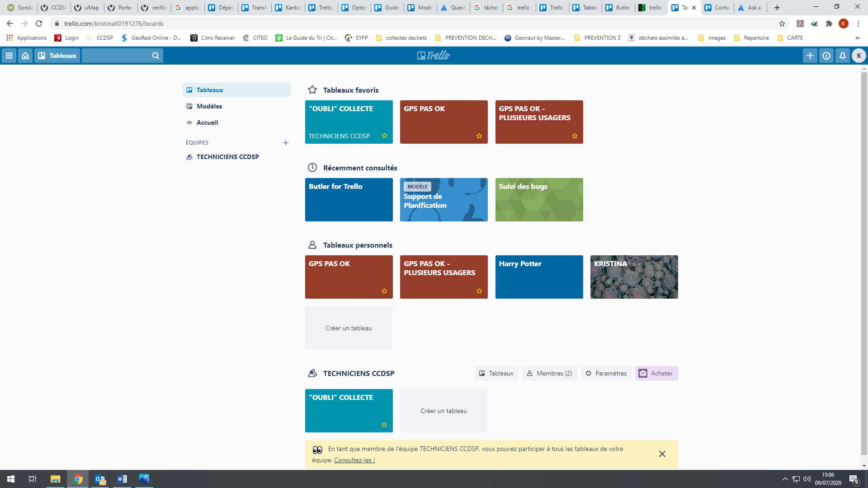Open the Support de Planification template
This screenshot has height=488, width=868.
coord(444,200)
